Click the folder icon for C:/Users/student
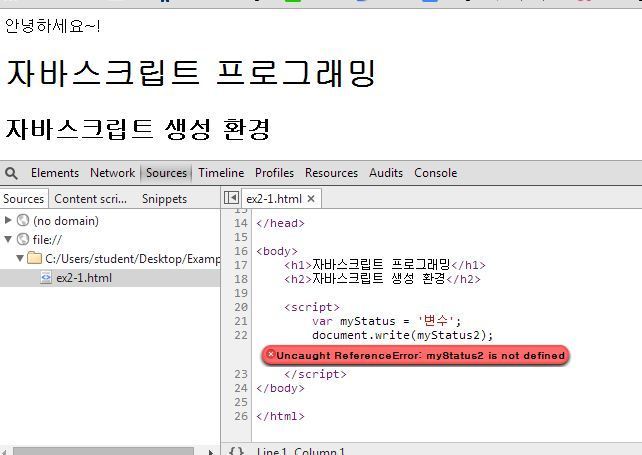This screenshot has height=455, width=642. (x=35, y=258)
